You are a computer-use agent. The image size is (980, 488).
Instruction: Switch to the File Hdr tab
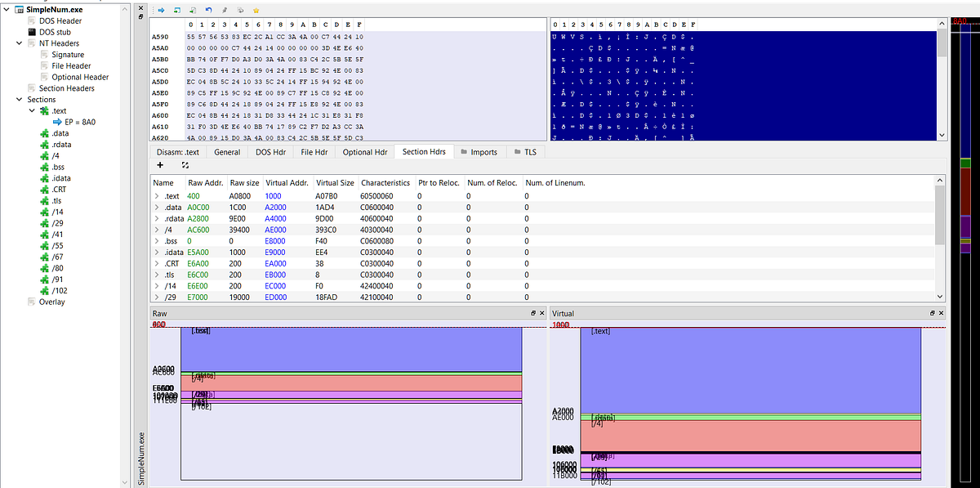(x=314, y=152)
